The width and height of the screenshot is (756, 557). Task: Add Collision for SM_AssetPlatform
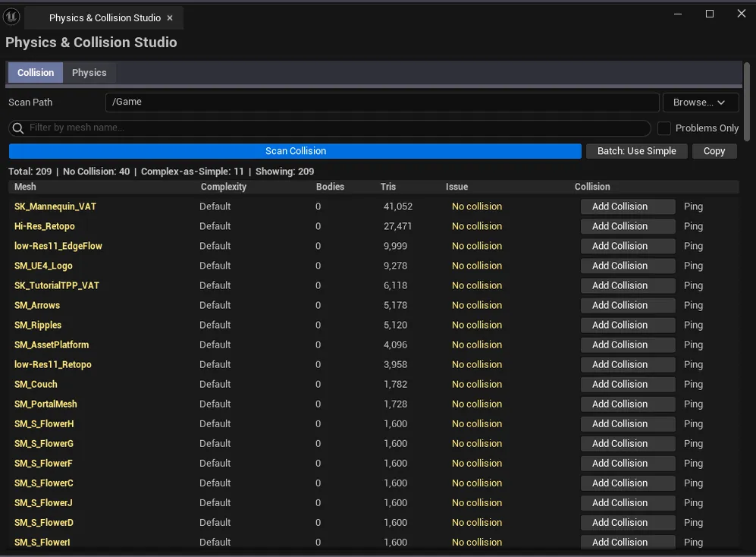point(628,345)
